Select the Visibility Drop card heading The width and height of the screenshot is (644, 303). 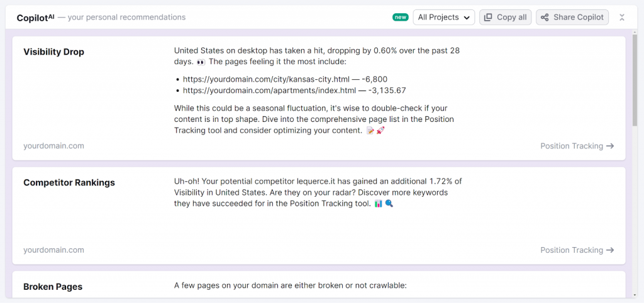pos(53,52)
